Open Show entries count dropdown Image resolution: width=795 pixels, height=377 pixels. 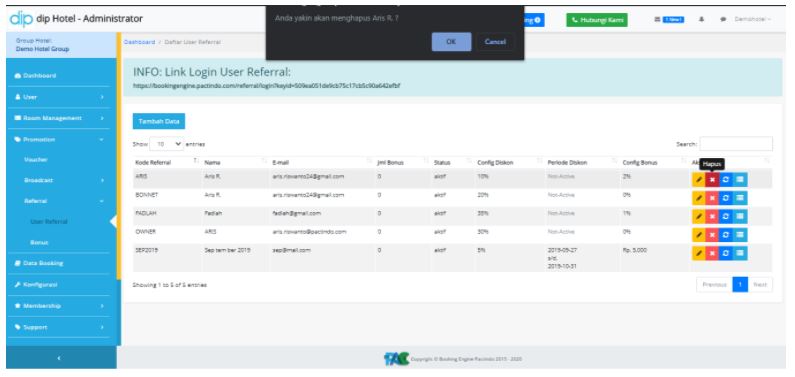167,144
